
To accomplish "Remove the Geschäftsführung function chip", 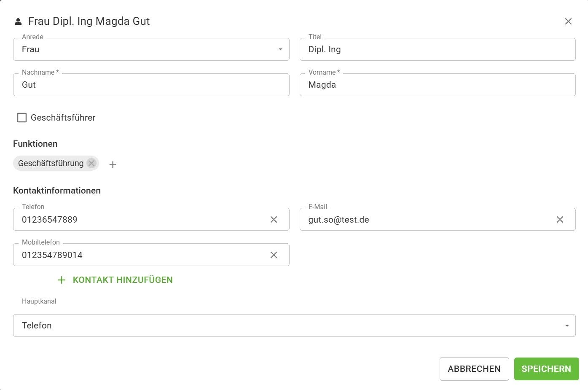I will (x=91, y=163).
